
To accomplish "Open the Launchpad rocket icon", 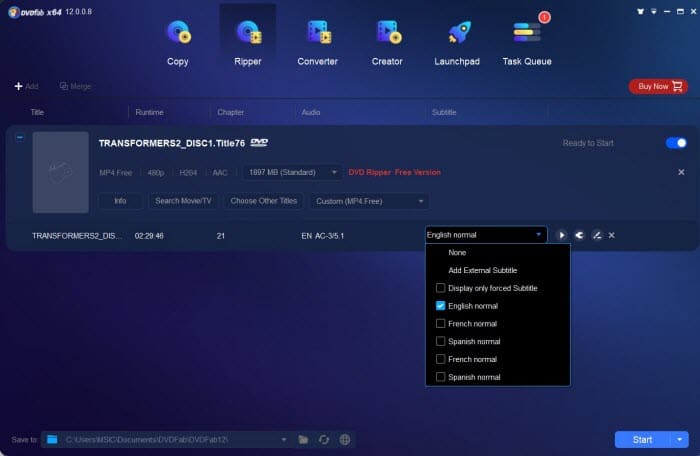I will point(458,33).
